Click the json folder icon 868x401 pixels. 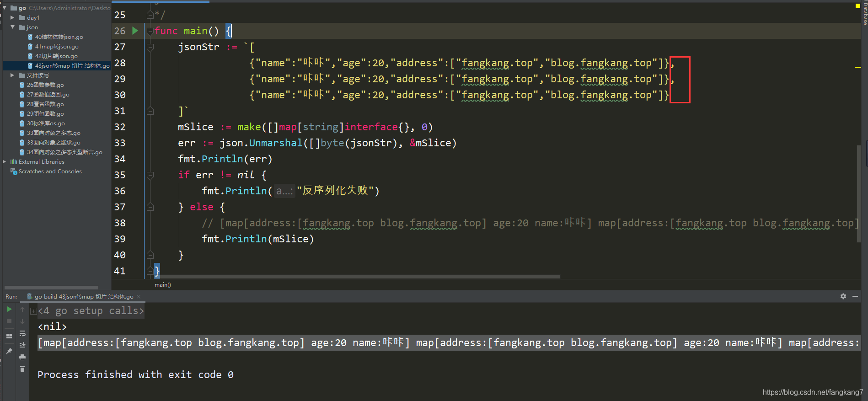22,27
